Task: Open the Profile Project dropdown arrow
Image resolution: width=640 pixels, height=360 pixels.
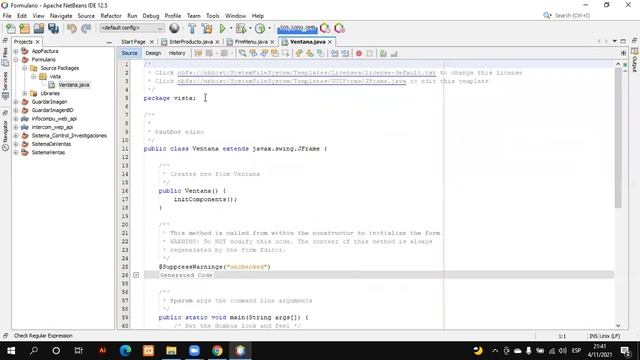Action: tap(269, 28)
